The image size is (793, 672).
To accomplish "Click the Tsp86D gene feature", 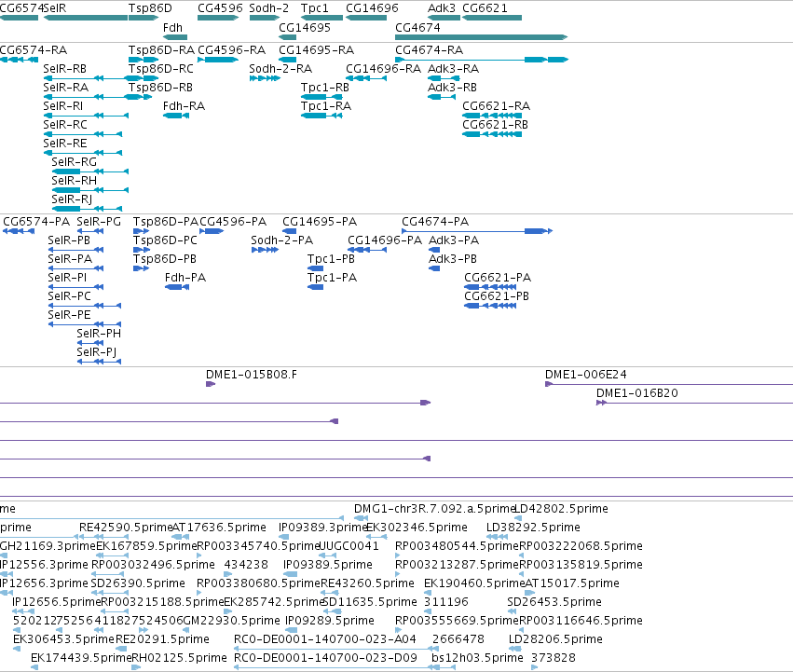I will pyautogui.click(x=144, y=18).
